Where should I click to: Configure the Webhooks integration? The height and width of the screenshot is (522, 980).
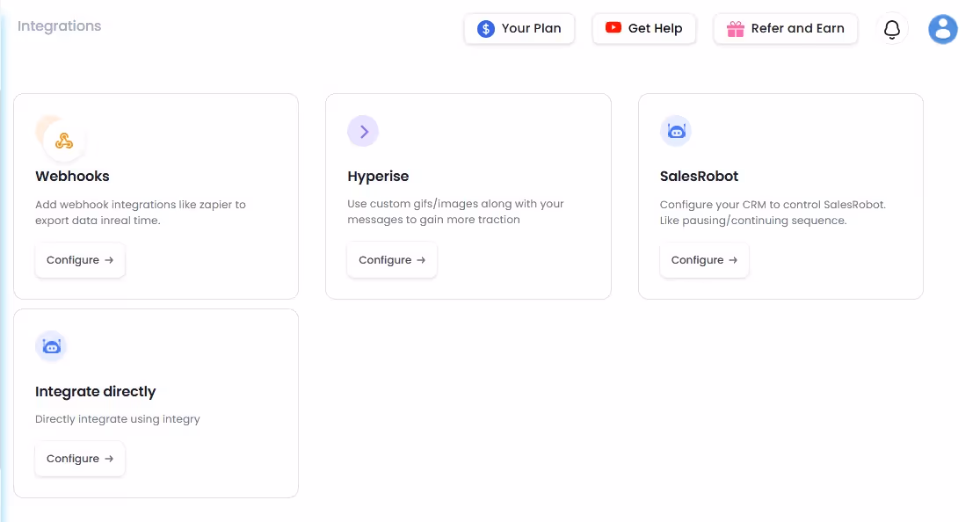tap(80, 260)
